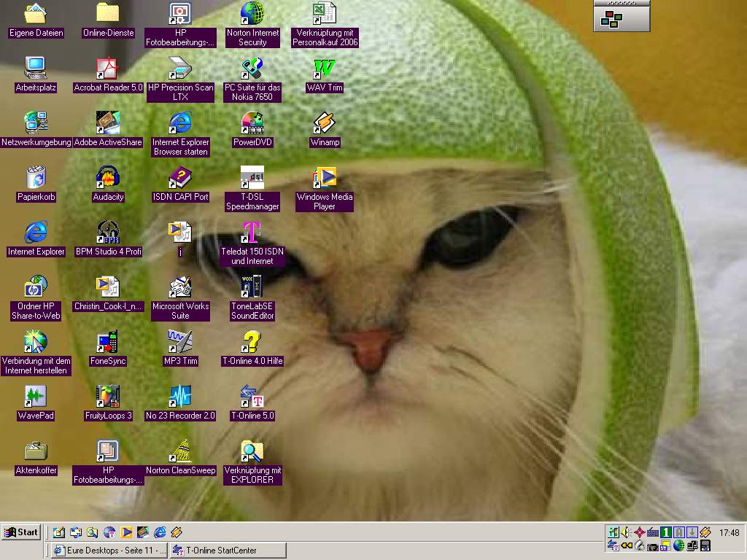Switch to T-Online StartCenter taskbar window
Viewport: 747px width, 560px height.
pos(228,551)
